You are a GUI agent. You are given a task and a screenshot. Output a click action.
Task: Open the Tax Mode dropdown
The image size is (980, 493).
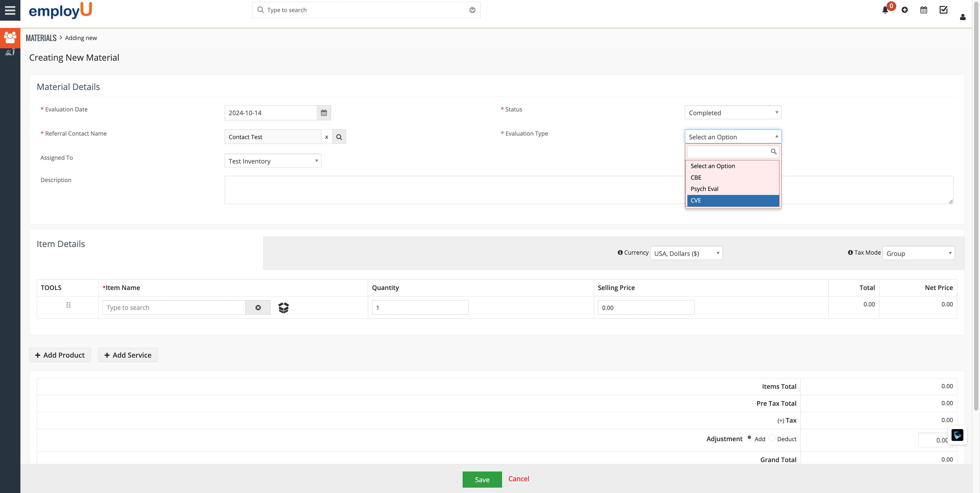coord(918,253)
